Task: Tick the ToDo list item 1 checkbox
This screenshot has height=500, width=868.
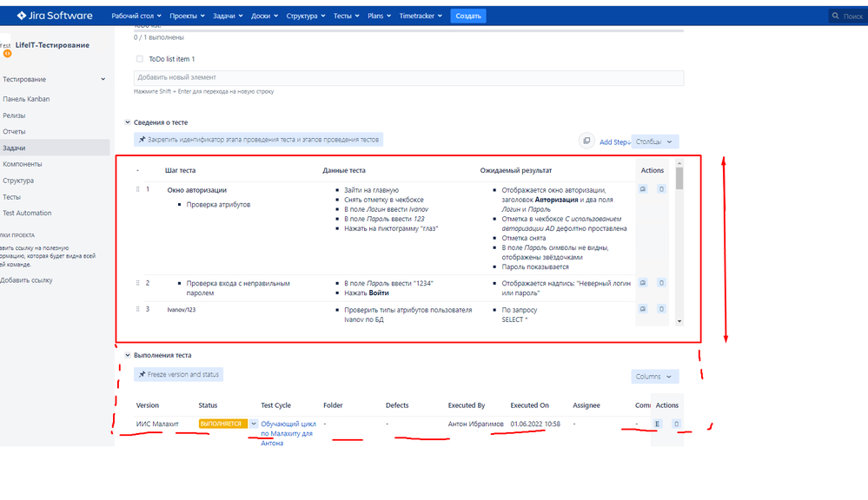Action: coord(140,59)
